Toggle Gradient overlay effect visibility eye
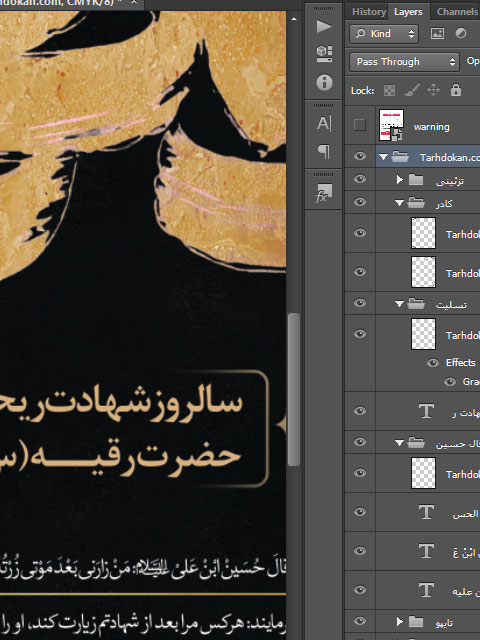 coord(450,382)
